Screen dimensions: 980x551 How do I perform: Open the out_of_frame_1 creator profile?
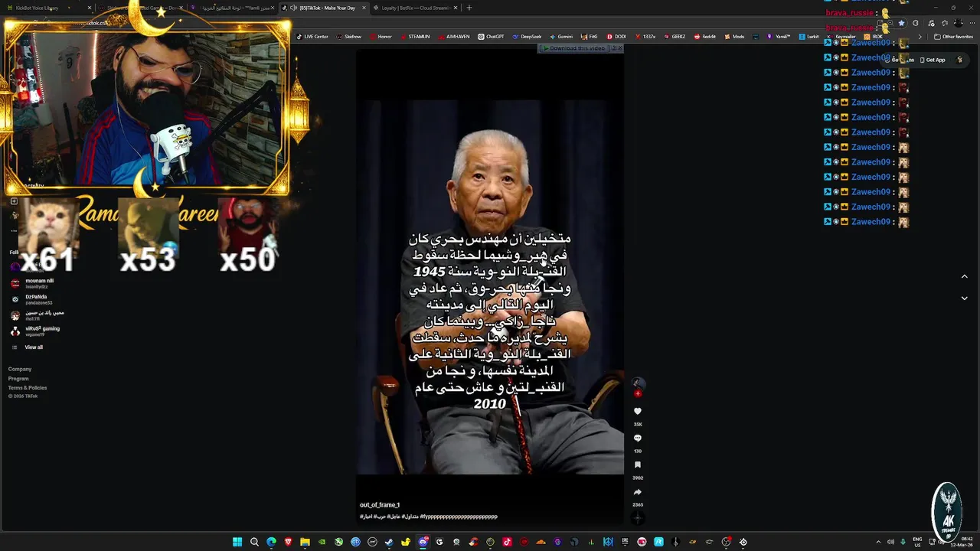click(380, 505)
